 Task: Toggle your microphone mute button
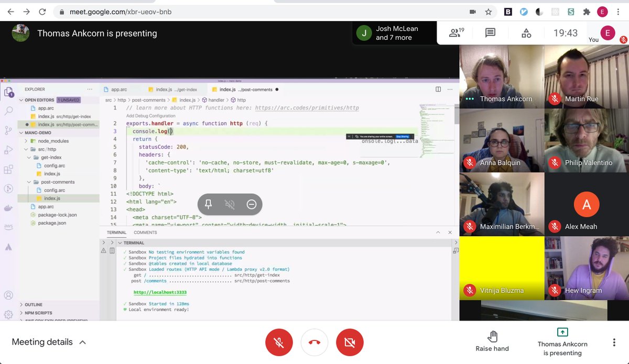[279, 342]
